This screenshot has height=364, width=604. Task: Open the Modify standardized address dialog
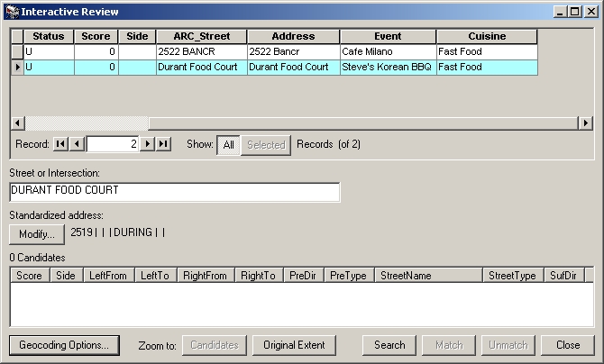pyautogui.click(x=36, y=234)
